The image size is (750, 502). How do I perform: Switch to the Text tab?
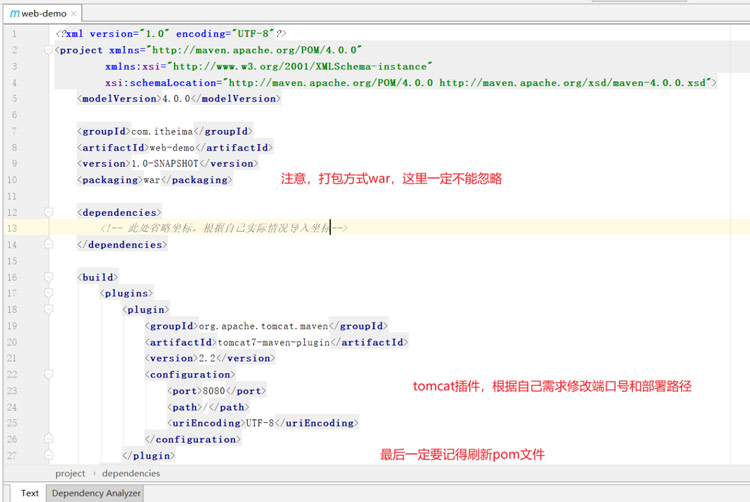pos(30,493)
